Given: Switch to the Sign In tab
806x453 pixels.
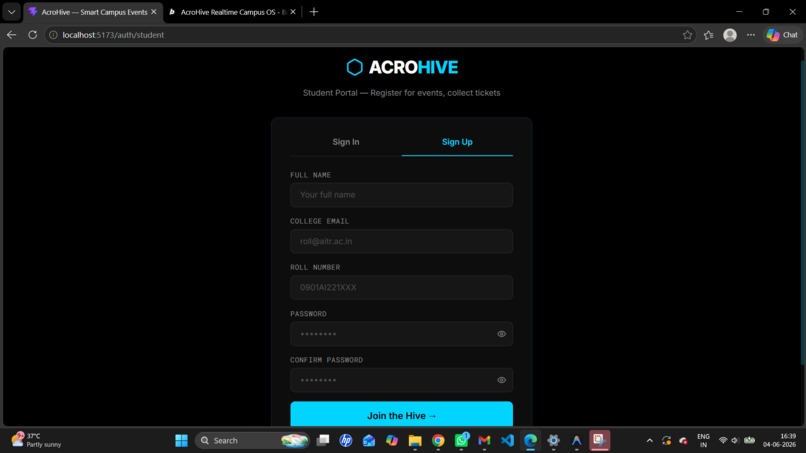Looking at the screenshot, I should 346,142.
